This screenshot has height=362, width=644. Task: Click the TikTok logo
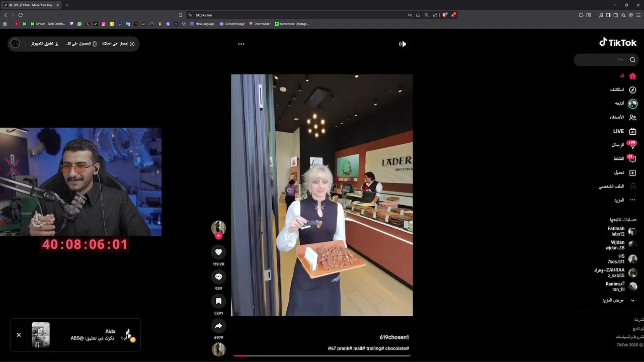tap(618, 43)
